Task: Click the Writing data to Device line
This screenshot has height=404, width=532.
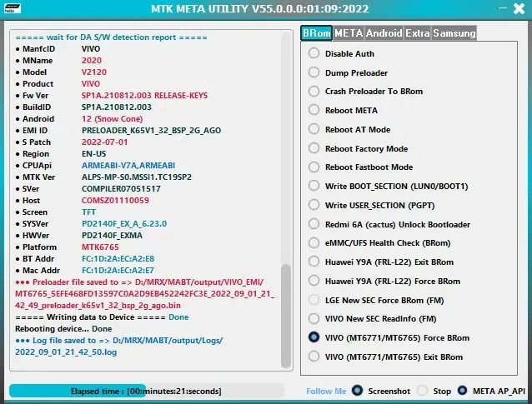Action: coord(102,317)
